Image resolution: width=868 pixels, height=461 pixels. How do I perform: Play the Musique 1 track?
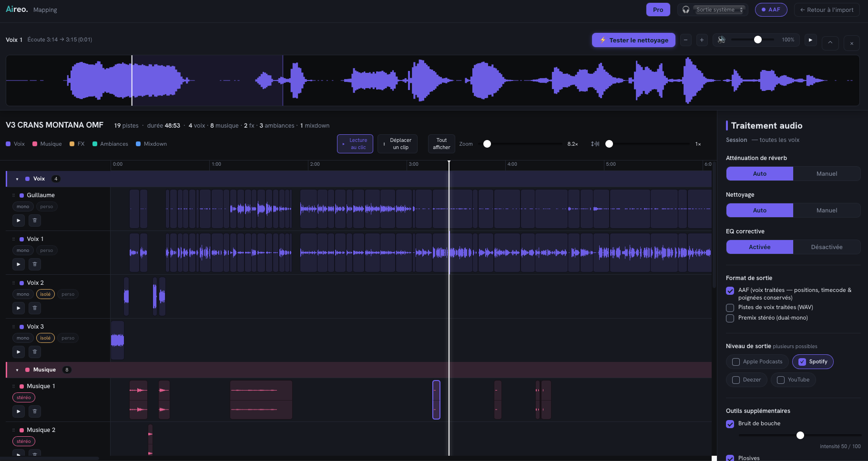pyautogui.click(x=18, y=411)
